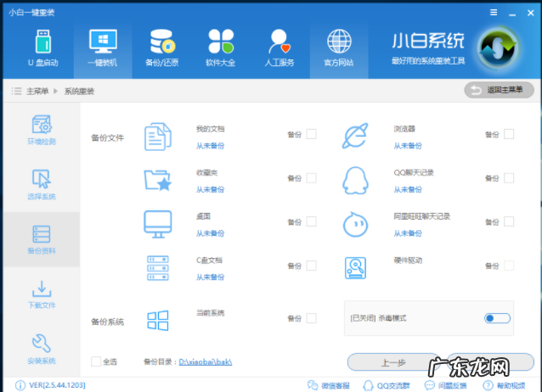542x392 pixels.
Task: Click 从未备份 under 阿里旺旺聊天记录
Action: tap(408, 233)
